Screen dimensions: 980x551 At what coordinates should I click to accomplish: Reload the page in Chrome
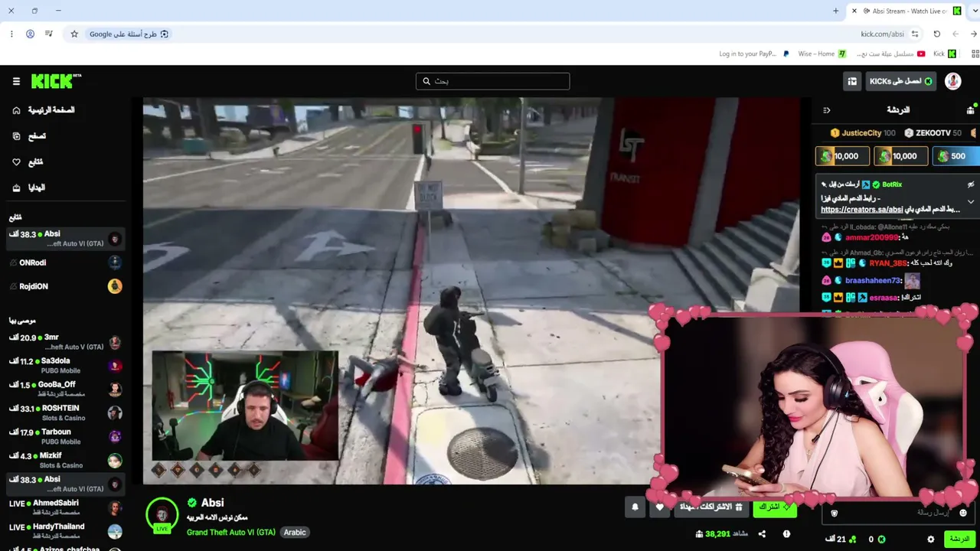(x=936, y=34)
